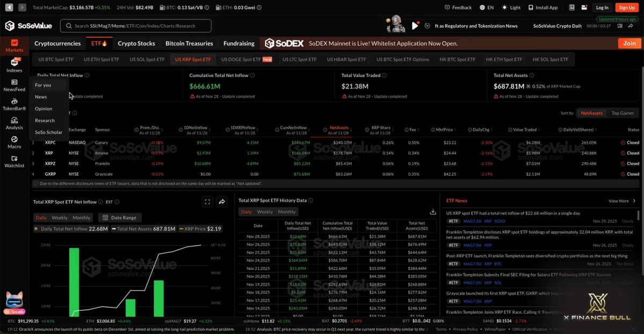Expand the net inflow chart fullscreen
Screen dimensions: 644x334
(x=208, y=202)
